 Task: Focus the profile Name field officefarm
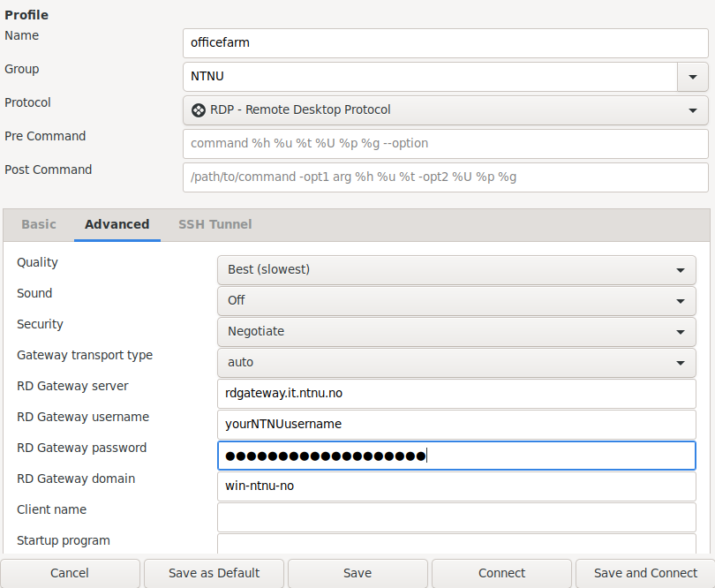coord(446,43)
